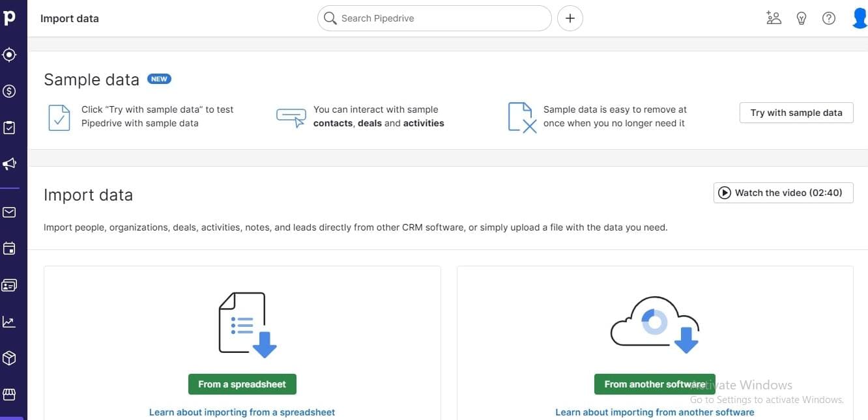Screen dimensions: 868x420
Task: Open Contacts card icon in sidebar
Action: point(9,285)
